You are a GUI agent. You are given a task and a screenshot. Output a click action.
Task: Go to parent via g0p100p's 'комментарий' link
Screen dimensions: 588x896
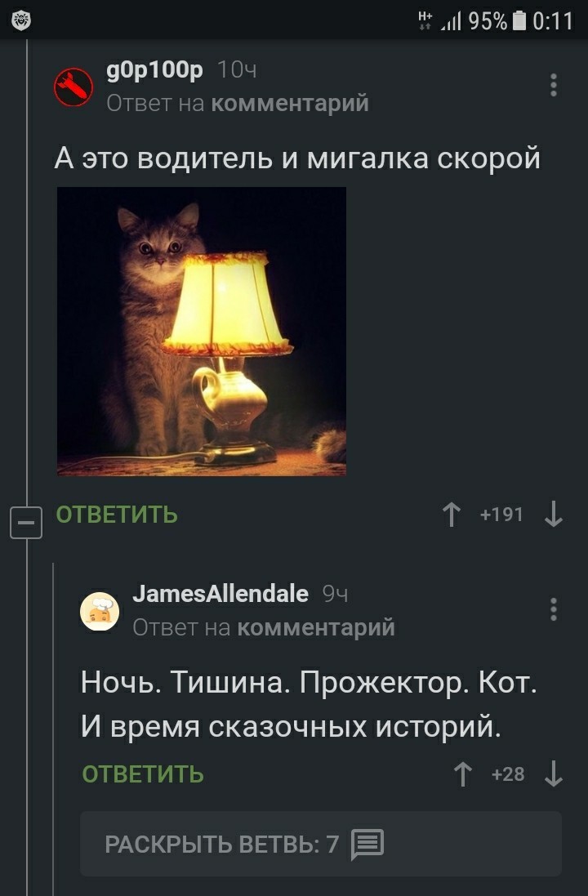click(290, 104)
